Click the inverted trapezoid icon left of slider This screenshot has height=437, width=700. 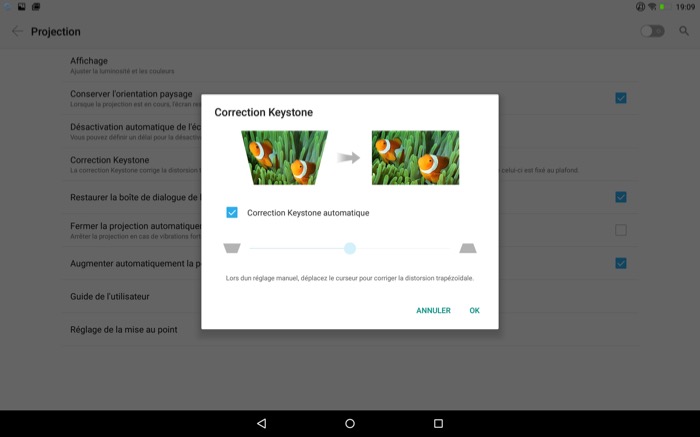point(232,248)
